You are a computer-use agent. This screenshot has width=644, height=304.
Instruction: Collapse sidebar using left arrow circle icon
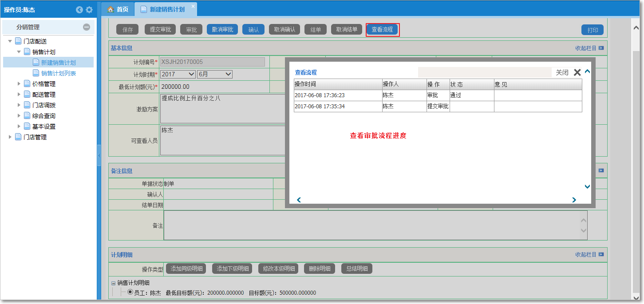pyautogui.click(x=79, y=10)
